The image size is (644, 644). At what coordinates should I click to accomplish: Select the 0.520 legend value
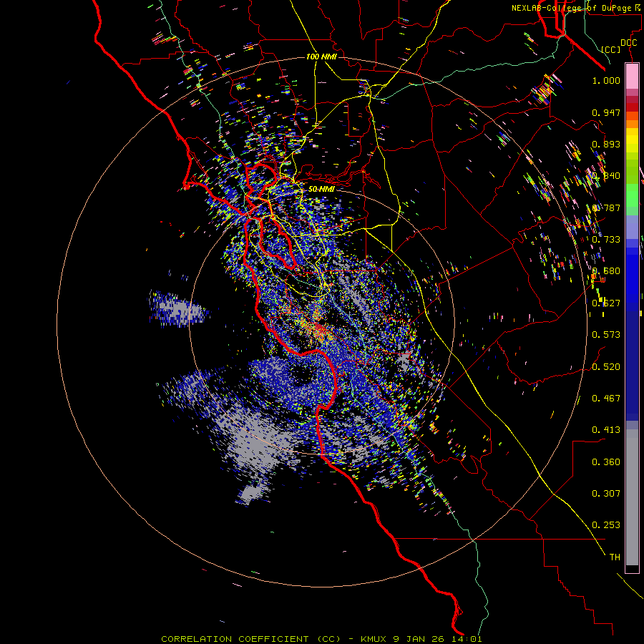coord(606,366)
